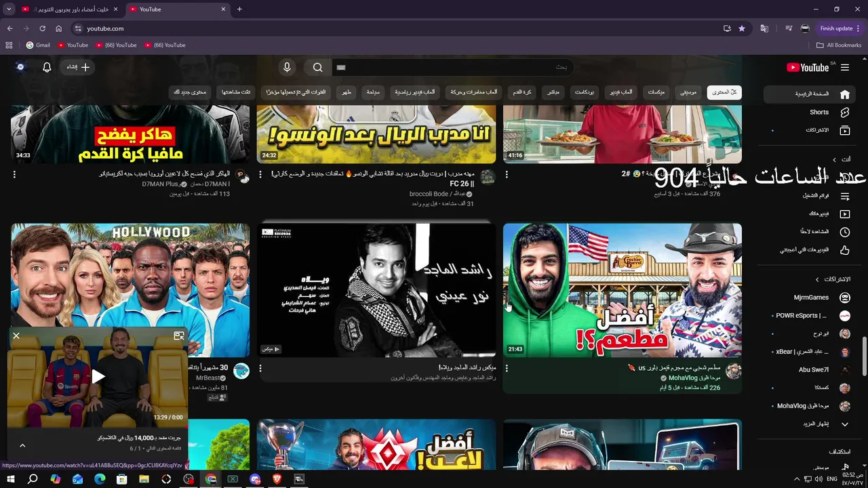Bookmark this page with star icon
This screenshot has width=868, height=488.
click(x=742, y=28)
